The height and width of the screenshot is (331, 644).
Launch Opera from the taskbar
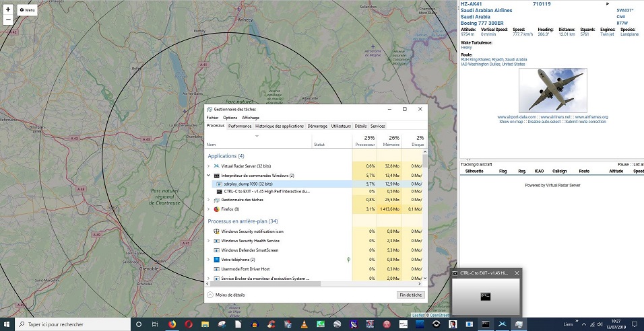pyautogui.click(x=188, y=324)
